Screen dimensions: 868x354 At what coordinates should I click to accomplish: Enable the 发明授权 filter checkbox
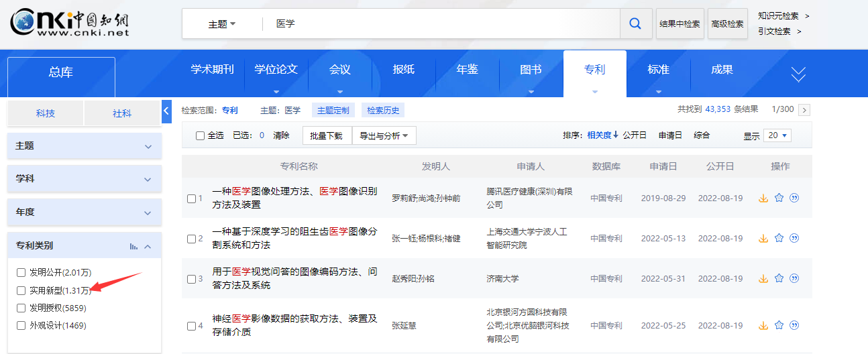tap(21, 308)
